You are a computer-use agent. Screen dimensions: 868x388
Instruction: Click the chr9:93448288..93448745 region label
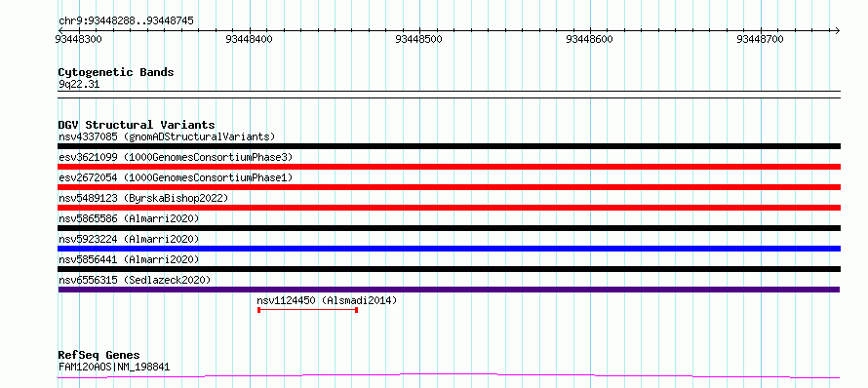tap(126, 21)
